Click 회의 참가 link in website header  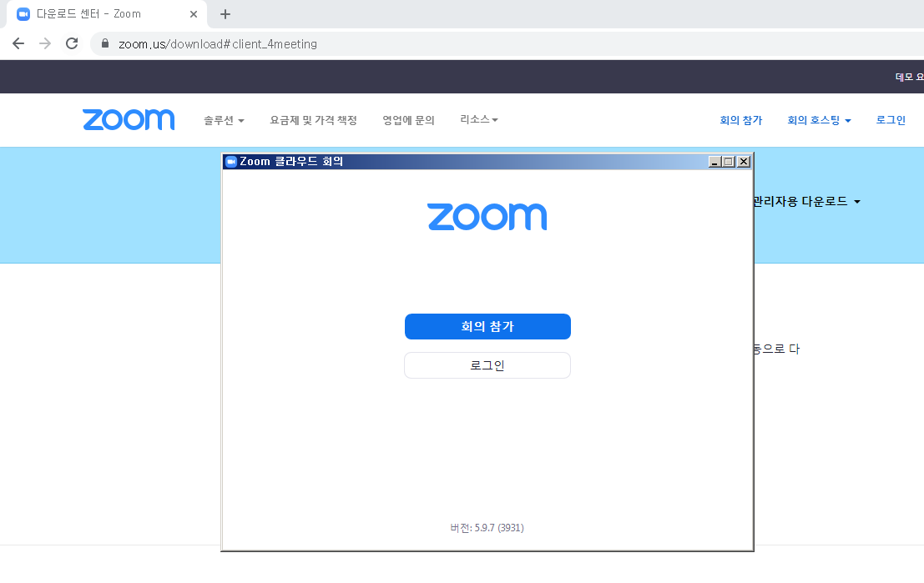tap(740, 120)
